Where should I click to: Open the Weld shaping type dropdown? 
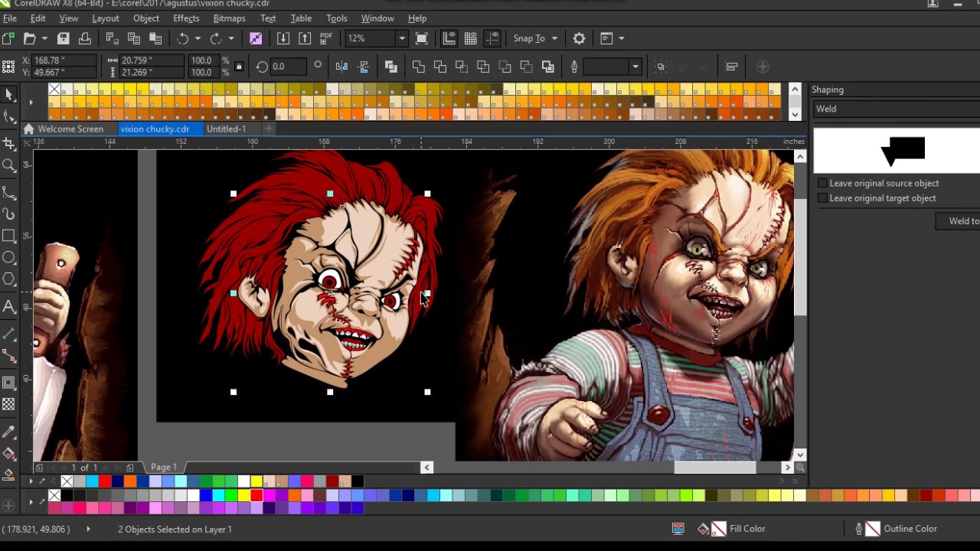[x=897, y=109]
